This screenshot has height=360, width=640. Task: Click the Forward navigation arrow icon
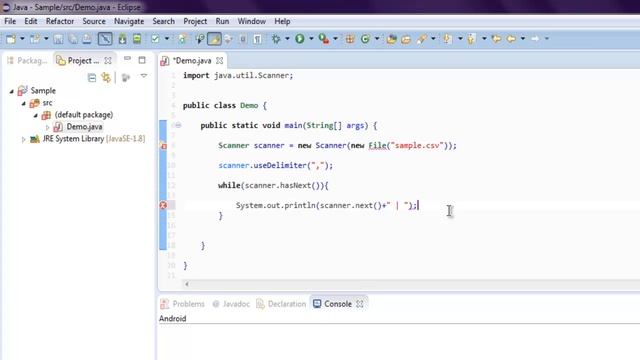pos(535,39)
